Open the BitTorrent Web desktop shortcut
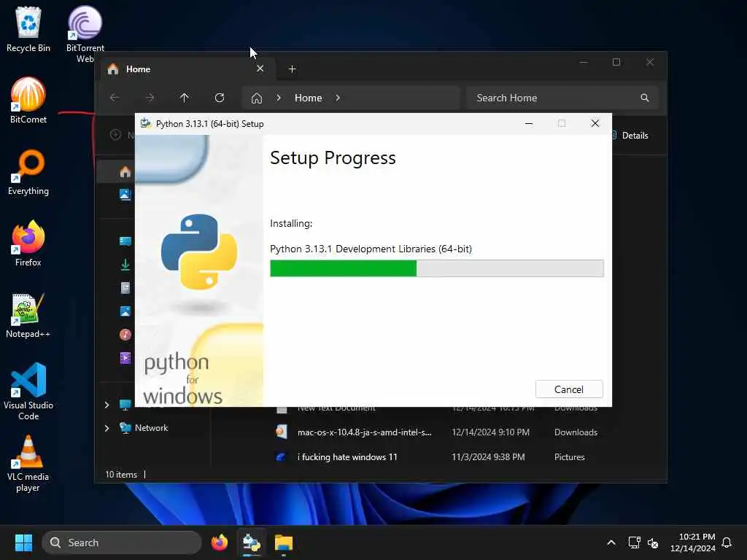747x560 pixels. point(85,34)
